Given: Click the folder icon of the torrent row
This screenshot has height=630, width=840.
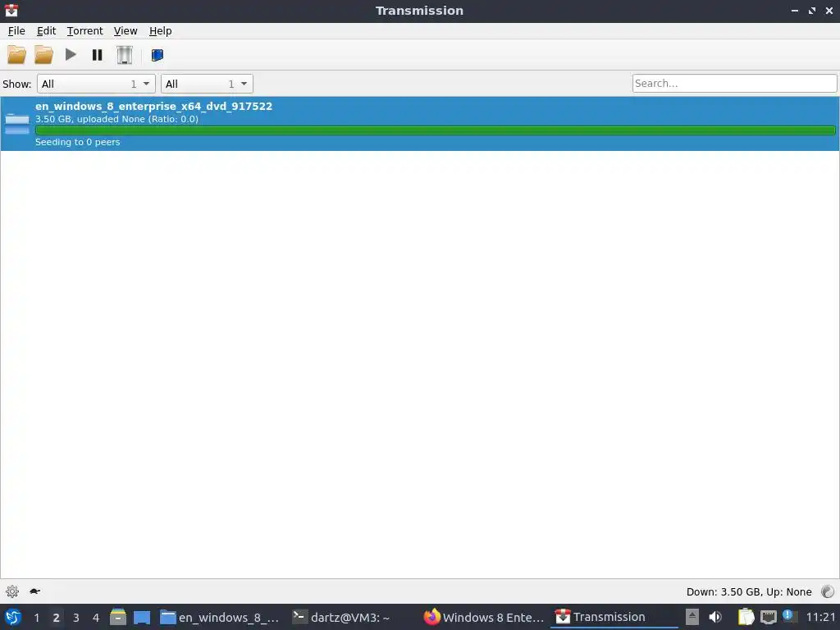Looking at the screenshot, I should point(17,124).
